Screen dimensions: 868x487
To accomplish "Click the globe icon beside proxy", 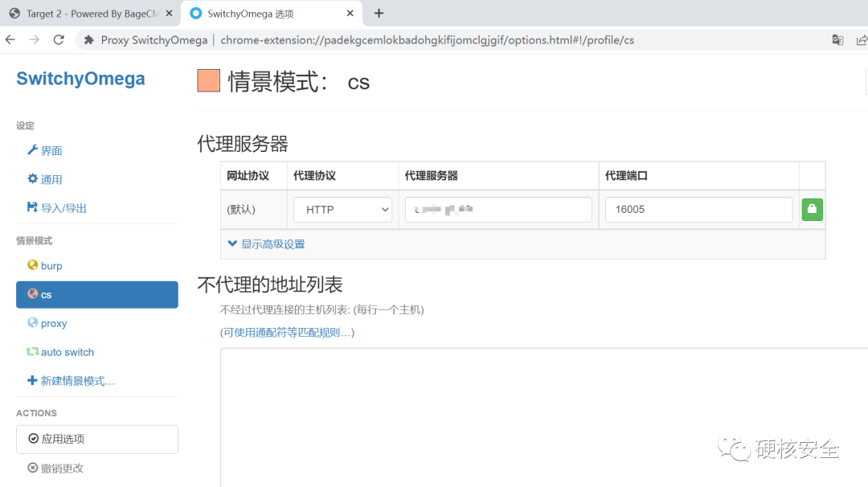I will (x=33, y=322).
